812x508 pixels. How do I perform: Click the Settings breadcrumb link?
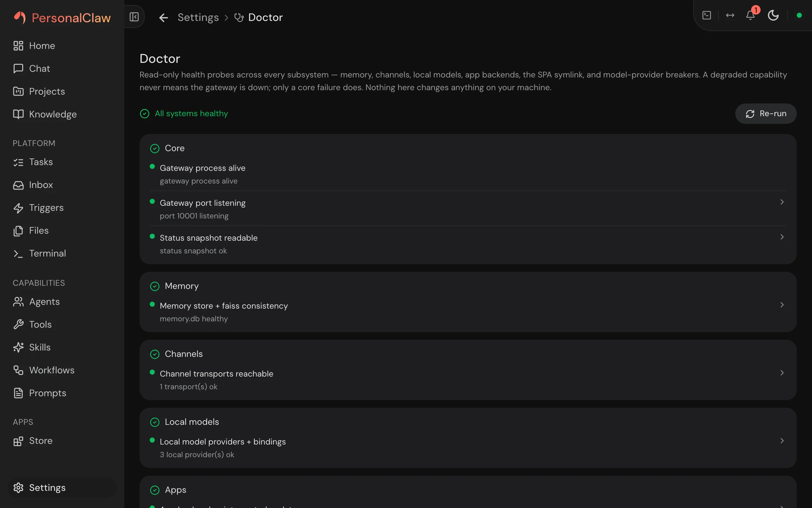(x=198, y=17)
